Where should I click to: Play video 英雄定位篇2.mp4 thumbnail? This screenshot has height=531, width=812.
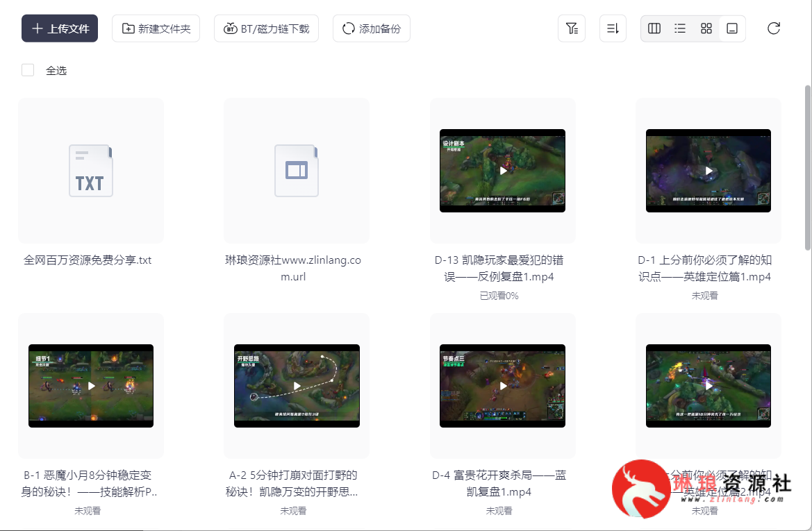709,386
